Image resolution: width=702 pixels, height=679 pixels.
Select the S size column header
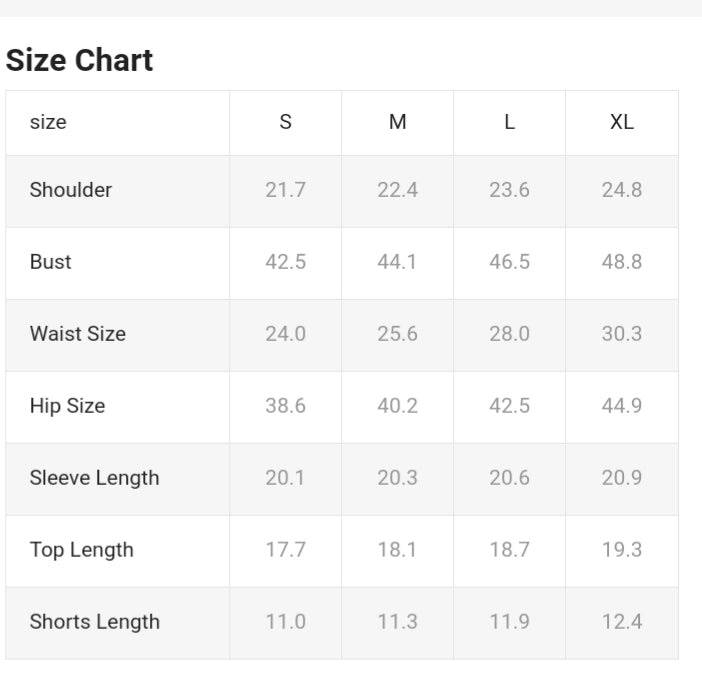[286, 122]
